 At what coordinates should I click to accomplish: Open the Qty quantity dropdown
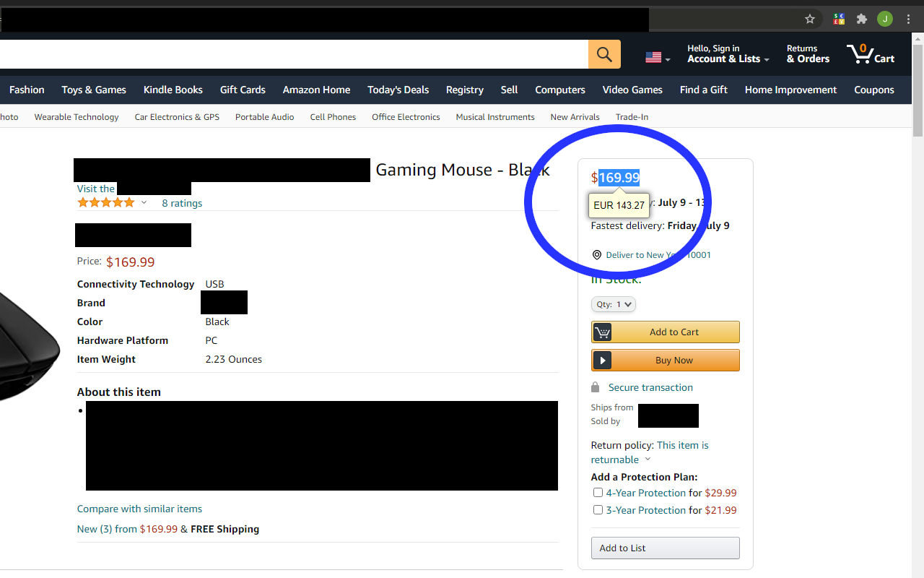click(x=614, y=304)
